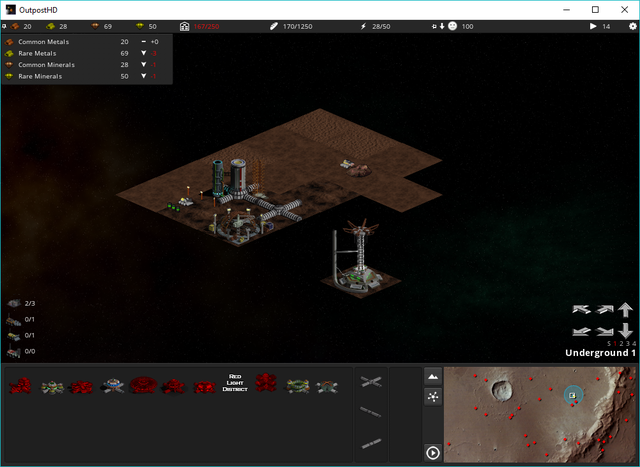Select the Red Light District structure
Viewport: 640px width, 467px height.
(235, 383)
